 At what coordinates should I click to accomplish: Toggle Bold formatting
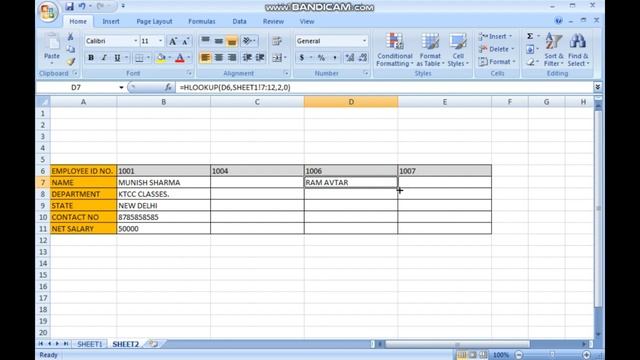[x=91, y=58]
